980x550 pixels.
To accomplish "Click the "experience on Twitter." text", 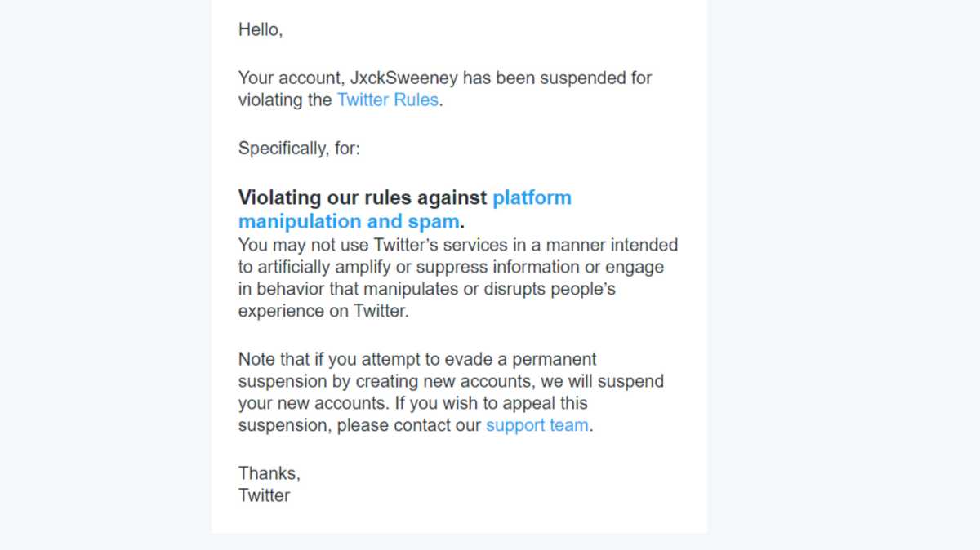I will click(x=323, y=311).
